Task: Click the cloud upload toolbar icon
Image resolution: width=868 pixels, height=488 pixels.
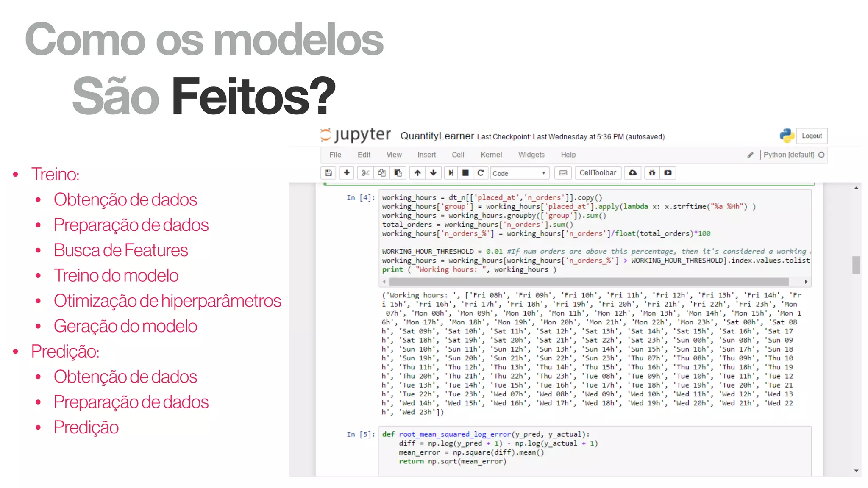Action: coord(633,173)
